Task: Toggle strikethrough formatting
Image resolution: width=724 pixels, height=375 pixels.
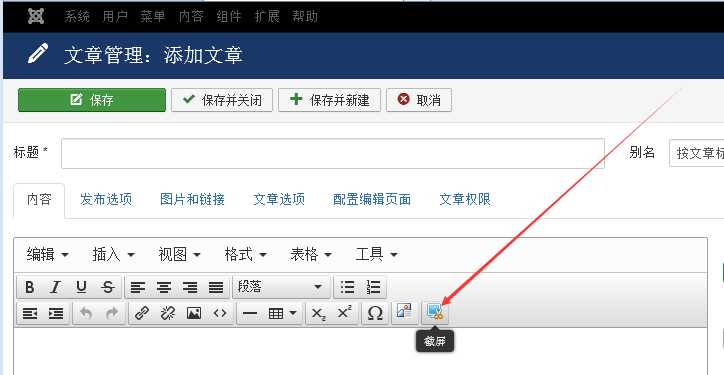Action: [108, 287]
